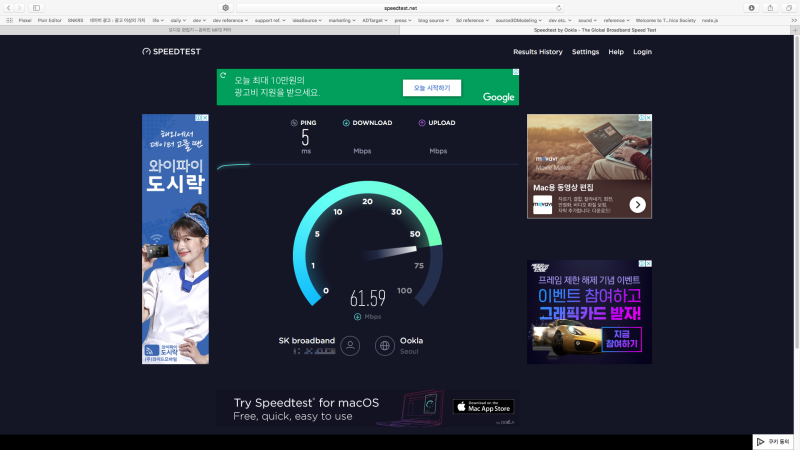
Task: Open Safari downloads list
Action: (752, 8)
